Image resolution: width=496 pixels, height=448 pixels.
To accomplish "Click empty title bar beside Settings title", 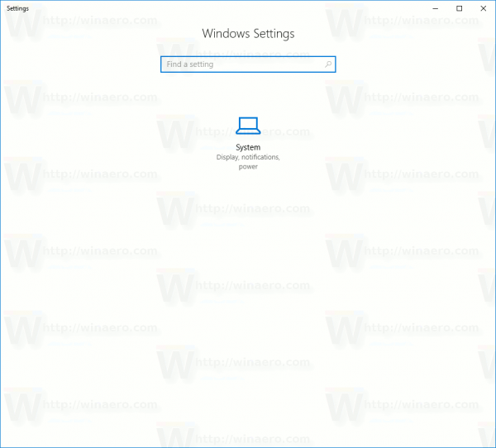I will click(222, 8).
